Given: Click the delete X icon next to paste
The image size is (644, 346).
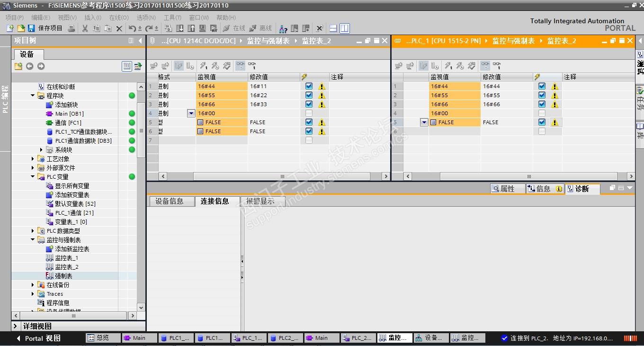Looking at the screenshot, I should pos(119,28).
